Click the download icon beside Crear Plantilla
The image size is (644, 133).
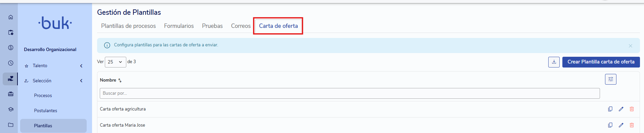[x=554, y=62]
